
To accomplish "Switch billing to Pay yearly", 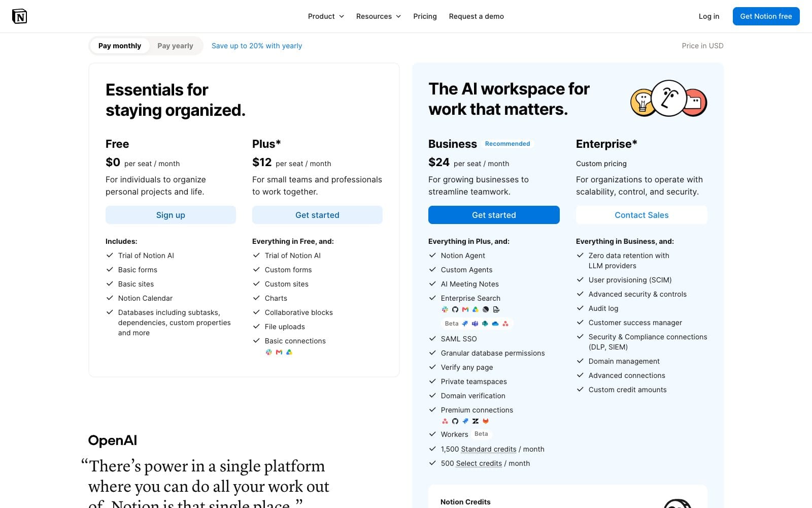I will click(175, 46).
